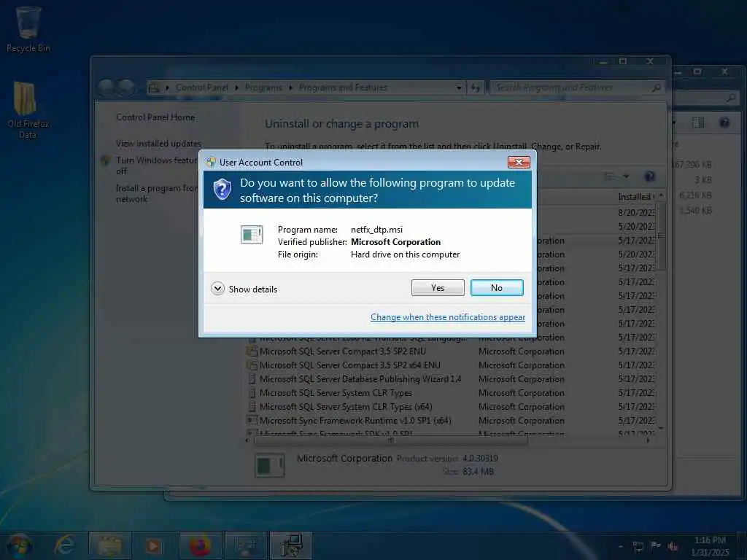
Task: Click the change view icon in Programs window
Action: pyautogui.click(x=609, y=176)
